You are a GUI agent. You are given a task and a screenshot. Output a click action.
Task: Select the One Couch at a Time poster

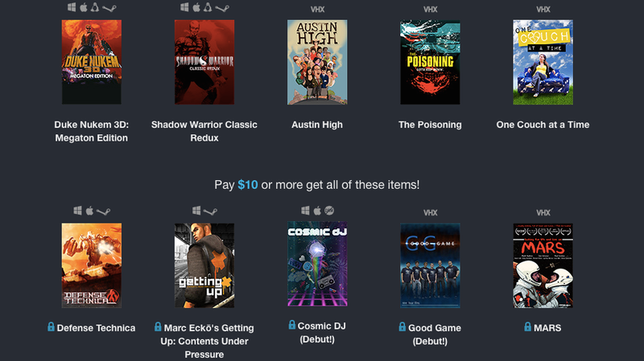click(x=543, y=62)
